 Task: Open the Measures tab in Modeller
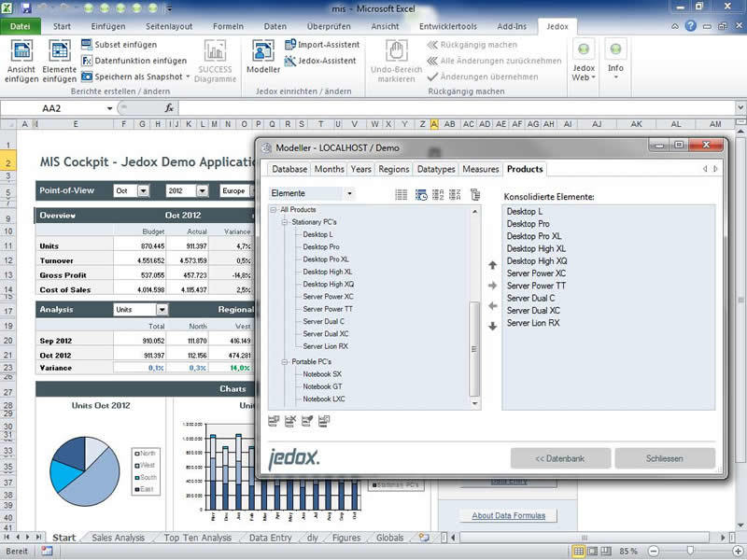481,169
